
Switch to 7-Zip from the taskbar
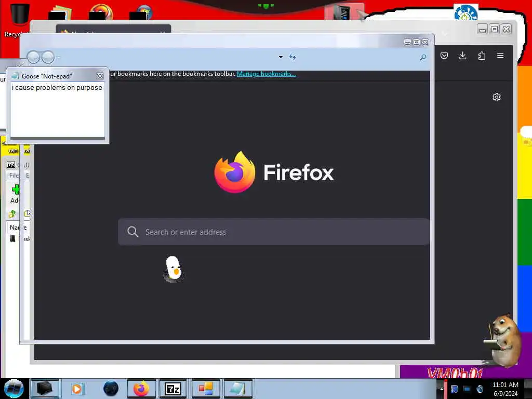pos(173,389)
